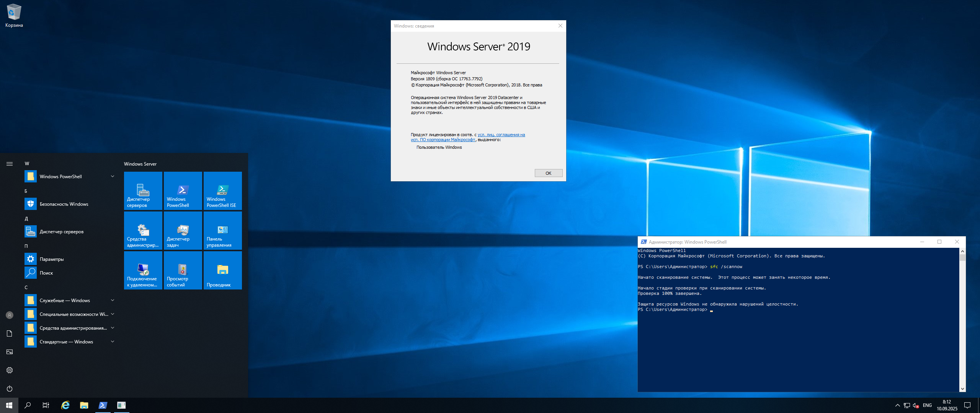Viewport: 980px width, 413px height.
Task: Open File Explorer from the taskbar
Action: 84,405
